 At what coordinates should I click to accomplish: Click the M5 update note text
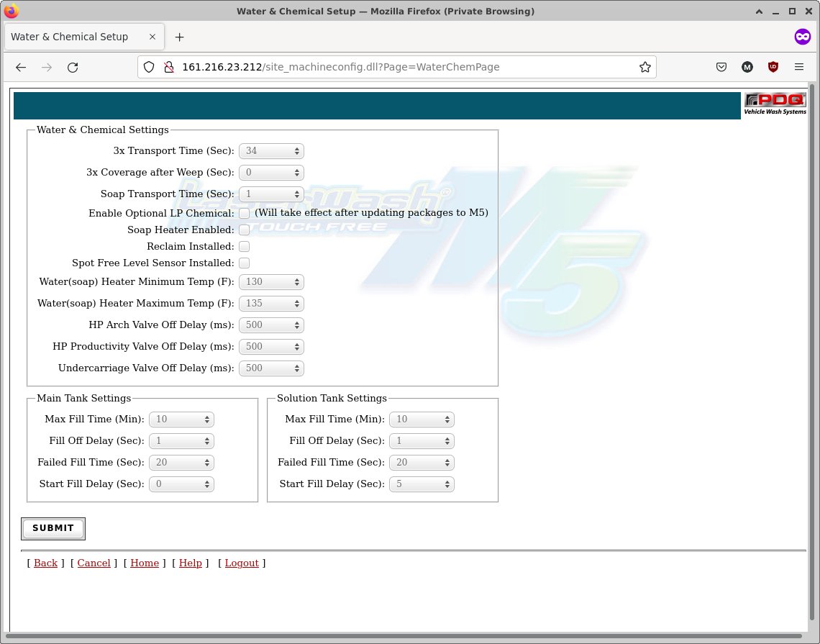click(x=371, y=213)
